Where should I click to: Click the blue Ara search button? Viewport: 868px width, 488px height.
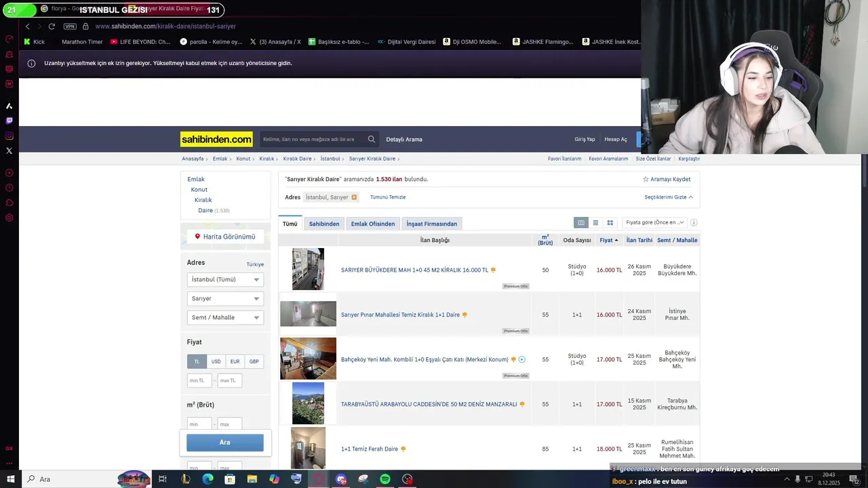pos(225,443)
